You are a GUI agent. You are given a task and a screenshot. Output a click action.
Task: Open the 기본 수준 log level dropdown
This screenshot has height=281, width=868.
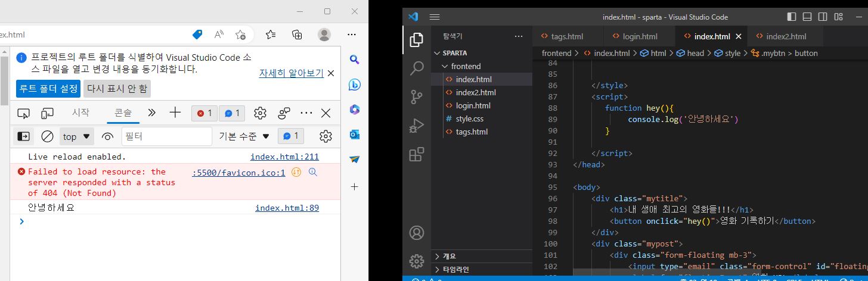[244, 136]
